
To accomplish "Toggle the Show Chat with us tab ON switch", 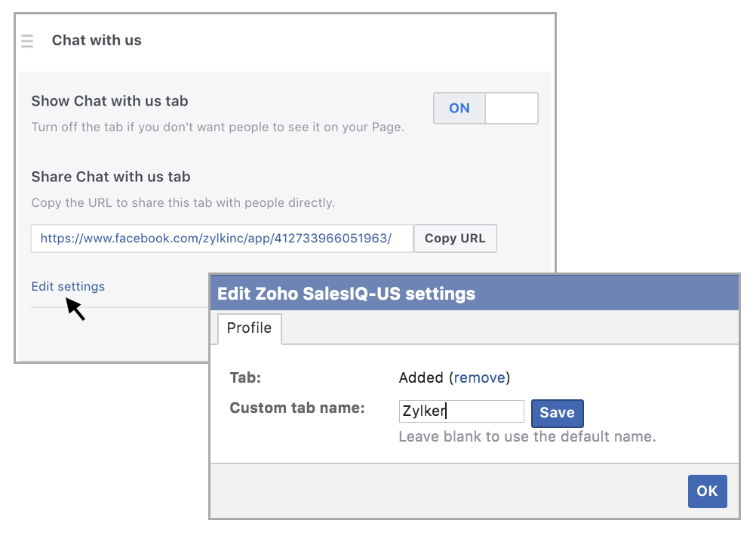I will point(486,108).
